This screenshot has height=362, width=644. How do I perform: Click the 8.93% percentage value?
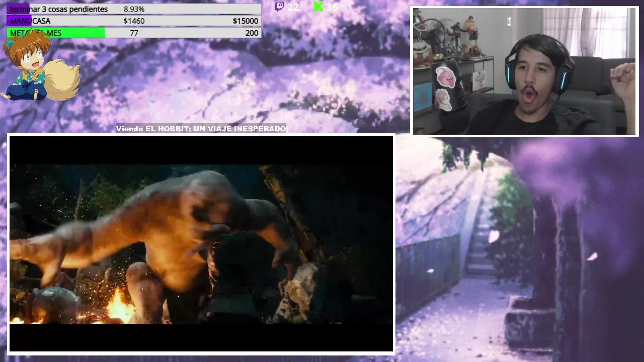coord(134,9)
